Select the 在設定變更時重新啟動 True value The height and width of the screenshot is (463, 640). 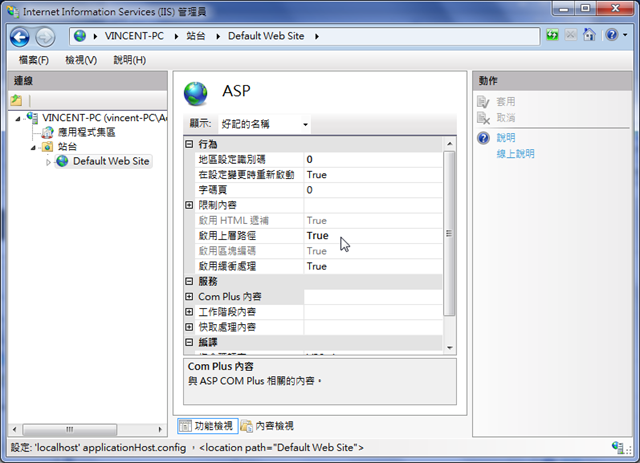pyautogui.click(x=373, y=175)
